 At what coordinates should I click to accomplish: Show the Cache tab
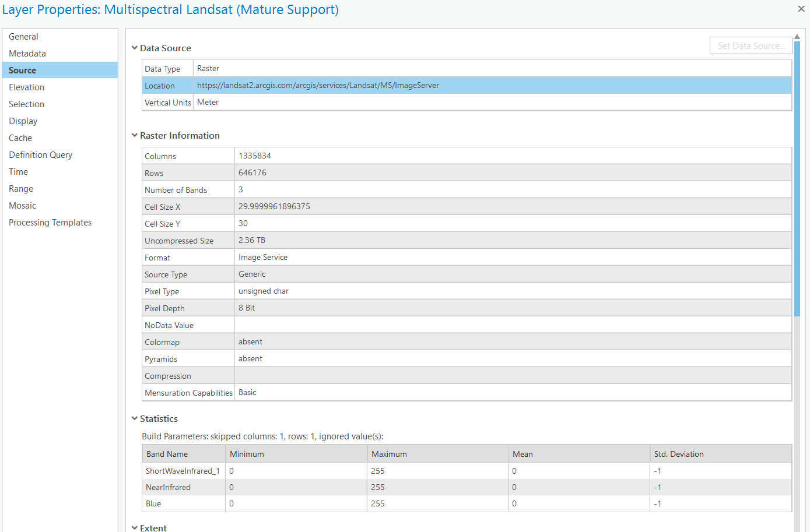point(20,138)
